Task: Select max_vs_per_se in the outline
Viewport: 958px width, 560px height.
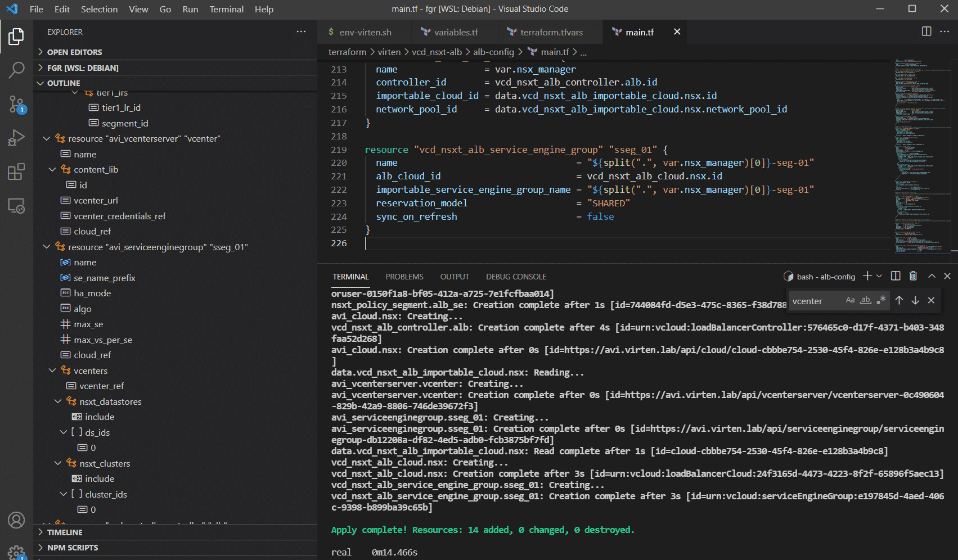Action: [x=103, y=340]
